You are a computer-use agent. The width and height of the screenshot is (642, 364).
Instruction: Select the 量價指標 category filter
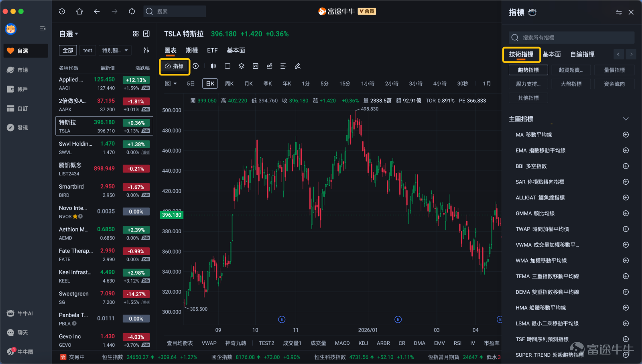pyautogui.click(x=614, y=70)
